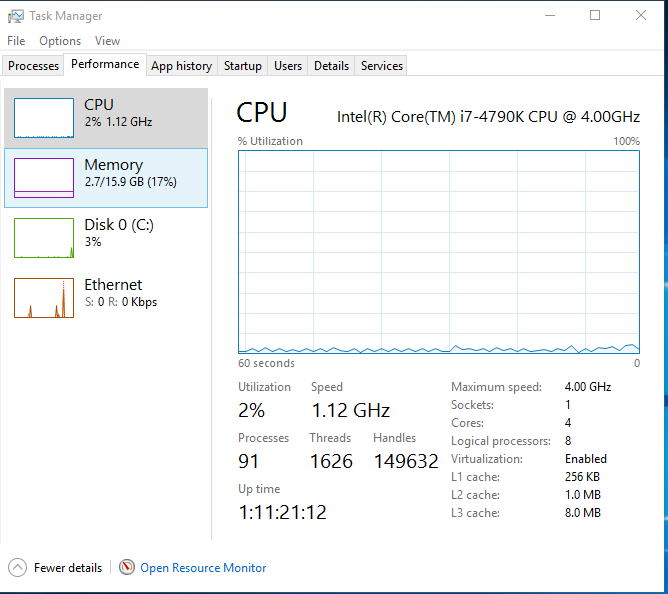This screenshot has height=594, width=668.
Task: Select the Ethernet mini graph thumbnail
Action: [44, 298]
